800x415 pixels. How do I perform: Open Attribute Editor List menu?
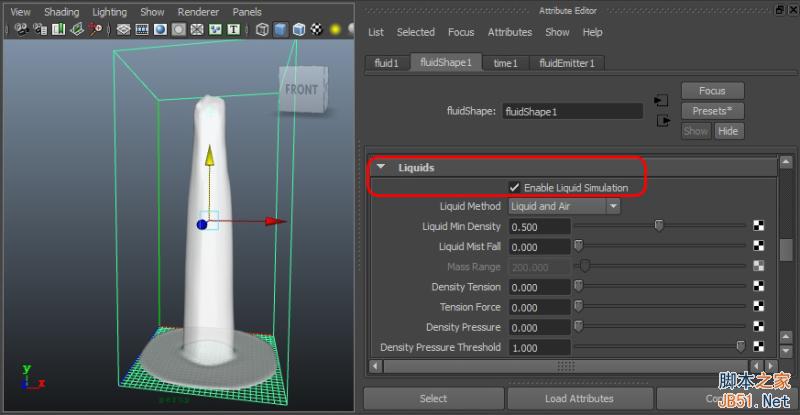coord(376,32)
